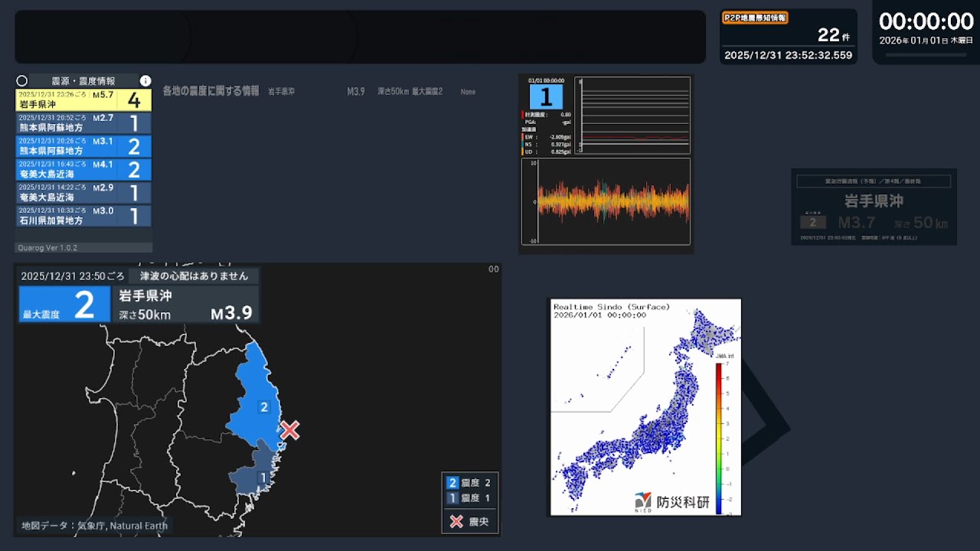Click the blue intensity 1 box above waveform readings
Viewport: 980px width, 551px height.
(546, 97)
